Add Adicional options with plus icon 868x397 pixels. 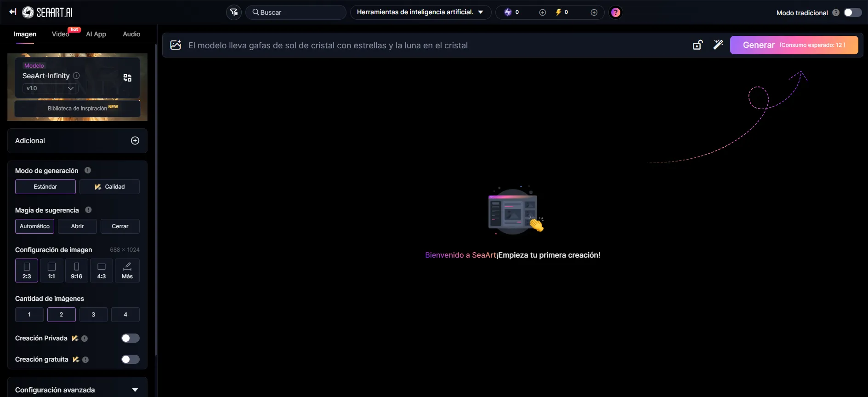click(x=135, y=141)
